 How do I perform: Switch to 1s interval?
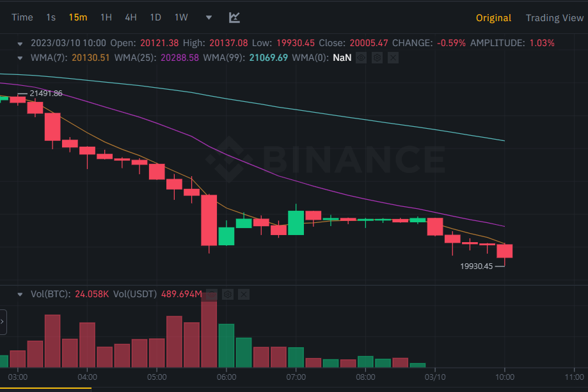51,17
